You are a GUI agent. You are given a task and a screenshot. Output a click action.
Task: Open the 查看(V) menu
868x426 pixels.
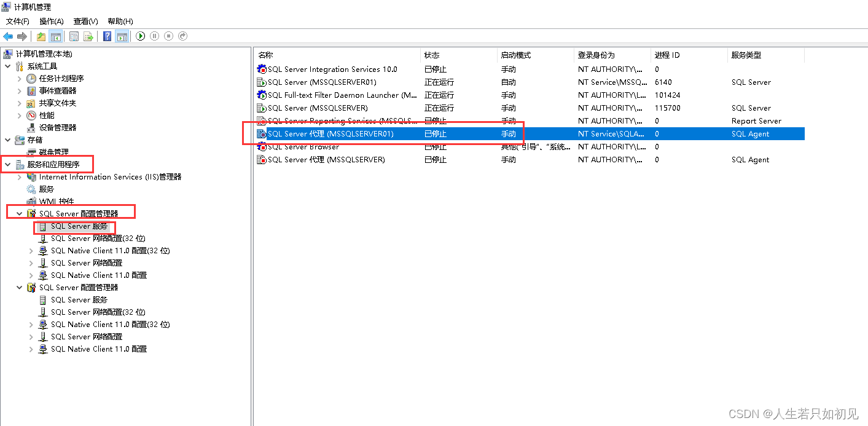(85, 21)
